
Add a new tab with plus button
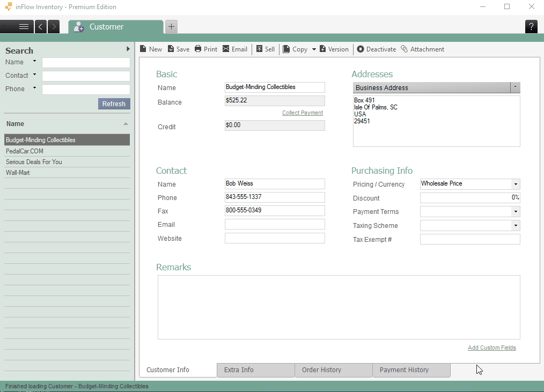(x=171, y=27)
